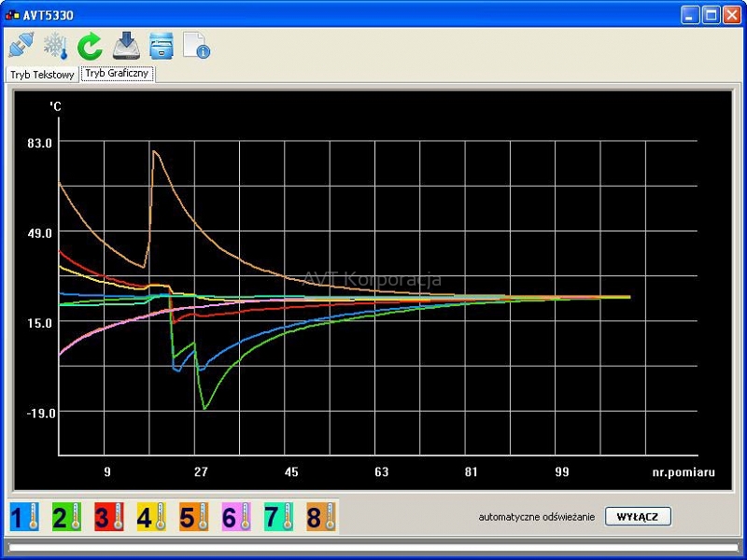
Task: Click the 83.0 axis label
Action: point(39,144)
